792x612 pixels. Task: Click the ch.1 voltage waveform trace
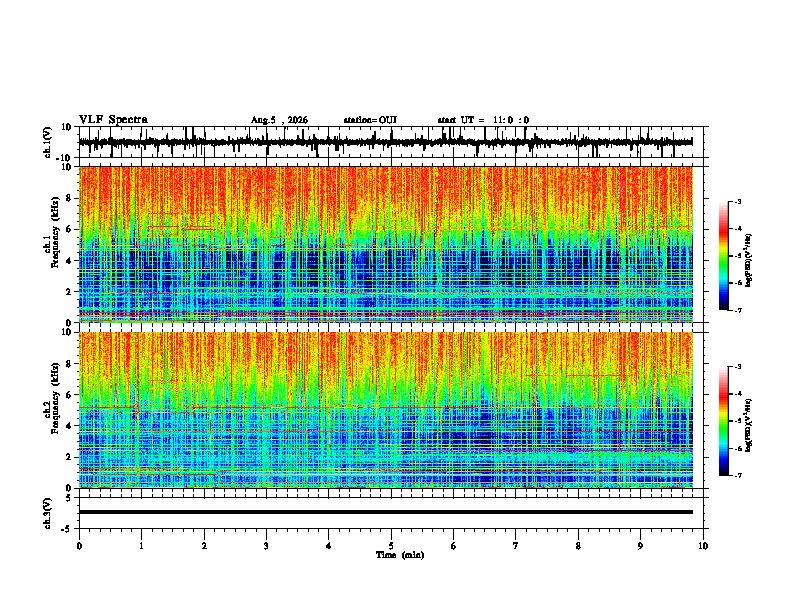(x=386, y=142)
